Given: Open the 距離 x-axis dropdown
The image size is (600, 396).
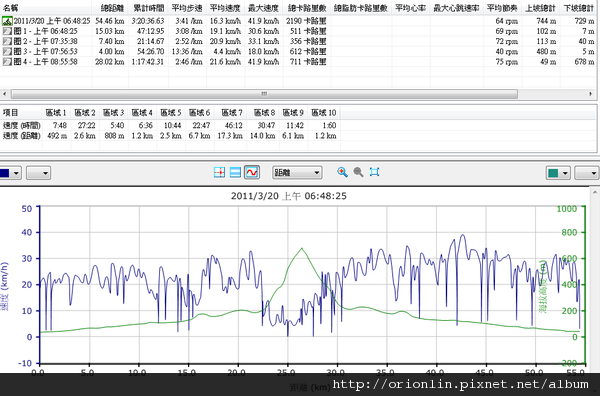Looking at the screenshot, I should 297,173.
